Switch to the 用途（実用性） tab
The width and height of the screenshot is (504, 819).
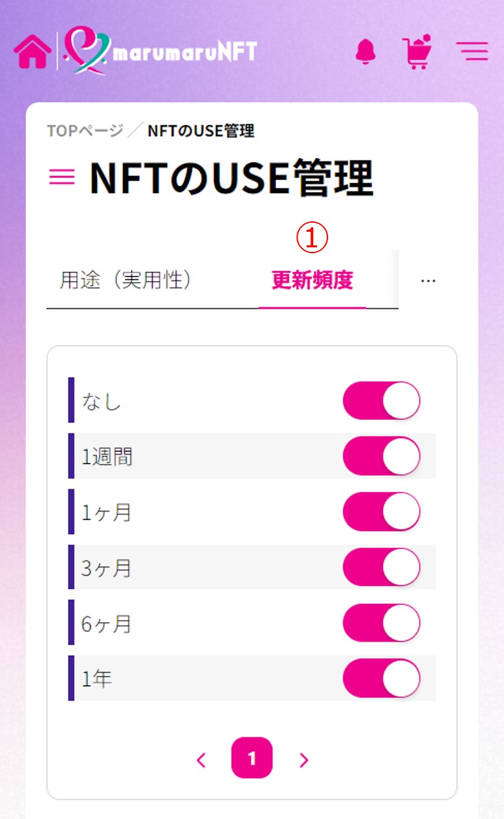point(127,280)
